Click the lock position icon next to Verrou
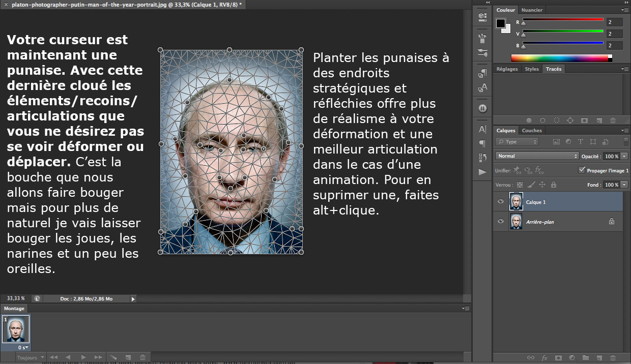Screen dimensions: 631x364 pyautogui.click(x=542, y=185)
